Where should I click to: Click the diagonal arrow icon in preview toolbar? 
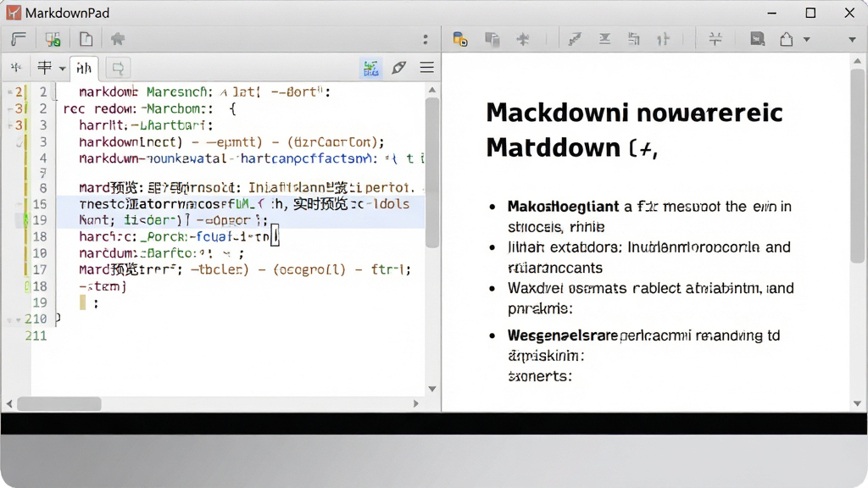point(576,39)
